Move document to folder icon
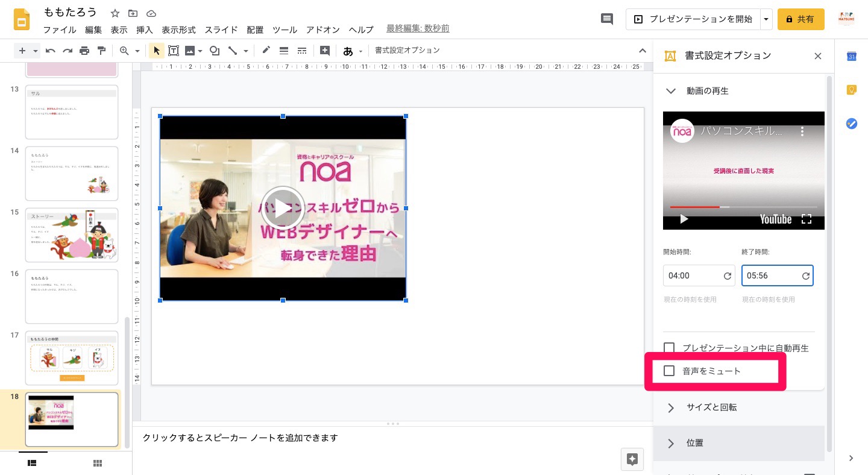 point(133,13)
